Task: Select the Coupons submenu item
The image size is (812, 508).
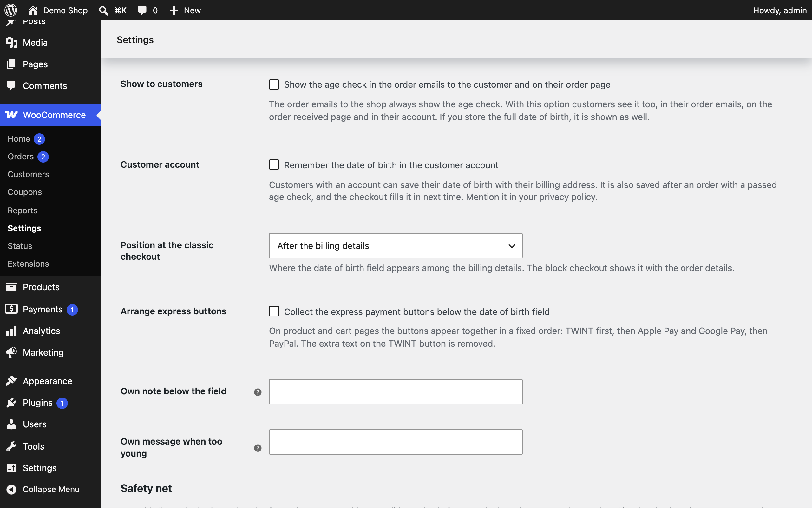Action: coord(25,192)
